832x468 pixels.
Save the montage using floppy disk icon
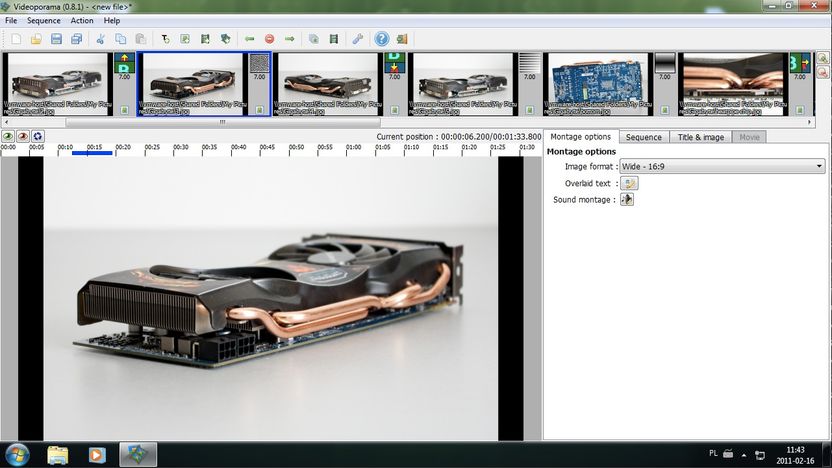56,39
